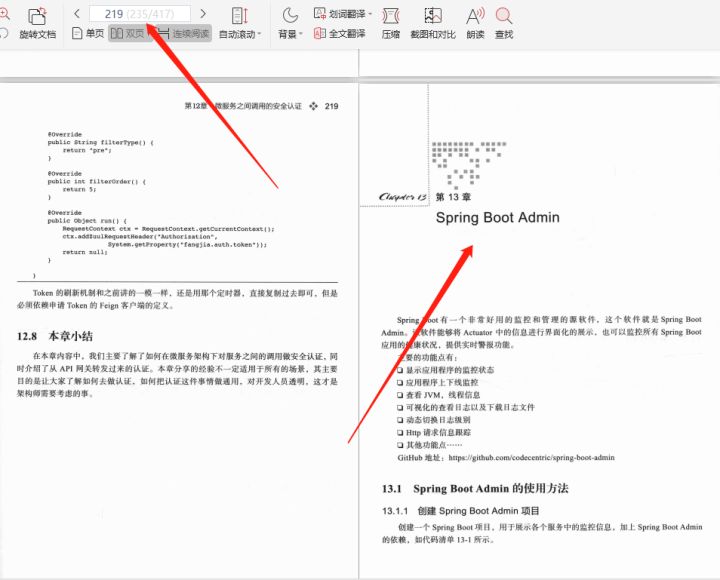Open Screenshot and Compare (截图和对比)

point(433,23)
